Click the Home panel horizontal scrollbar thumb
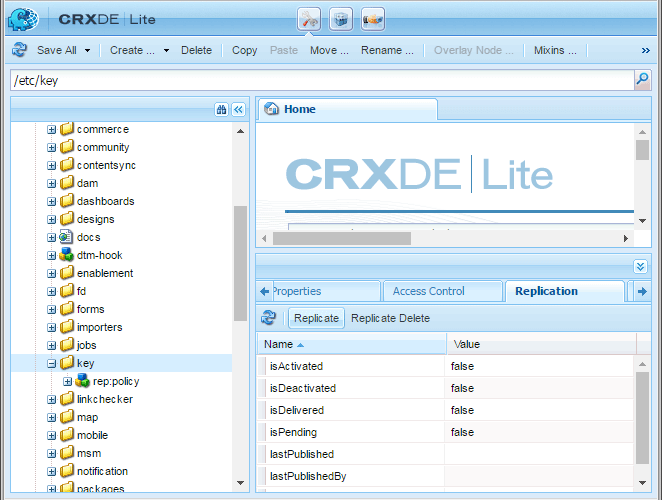Viewport: 662px width, 500px height. pyautogui.click(x=342, y=238)
